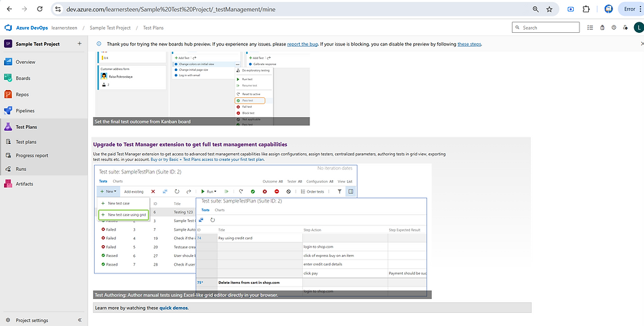Image resolution: width=644 pixels, height=326 pixels.
Task: Click the Test Authoring grid editor image
Action: [x=263, y=231]
